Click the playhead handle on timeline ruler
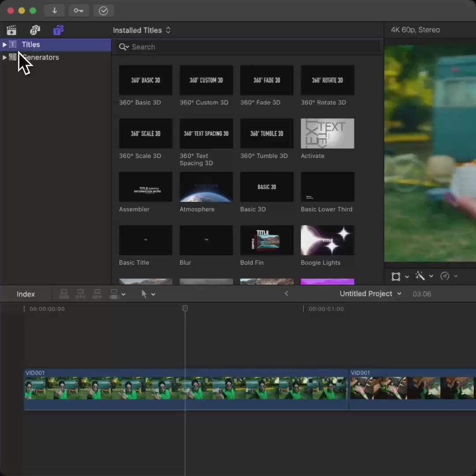The width and height of the screenshot is (476, 476). (x=185, y=309)
